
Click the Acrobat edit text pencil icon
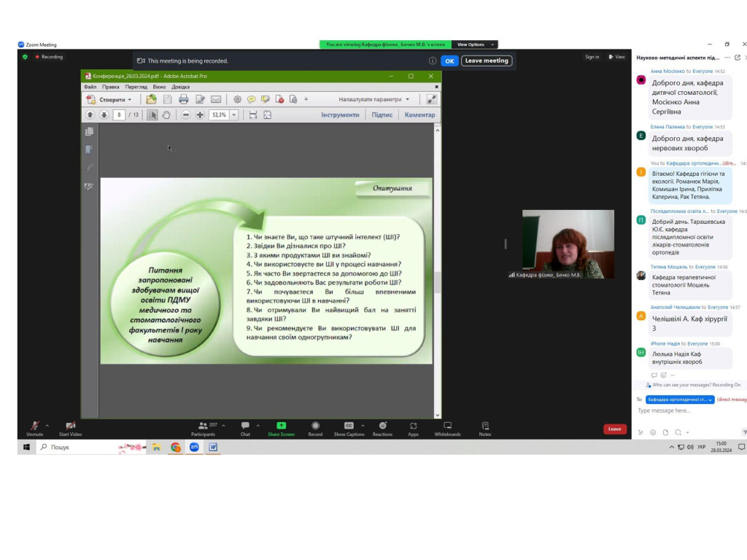coord(200,99)
